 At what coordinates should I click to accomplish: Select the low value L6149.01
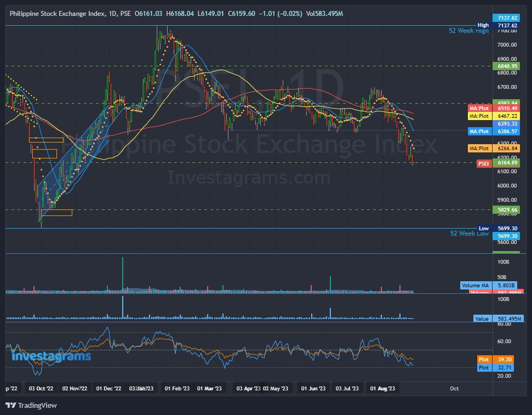click(211, 14)
